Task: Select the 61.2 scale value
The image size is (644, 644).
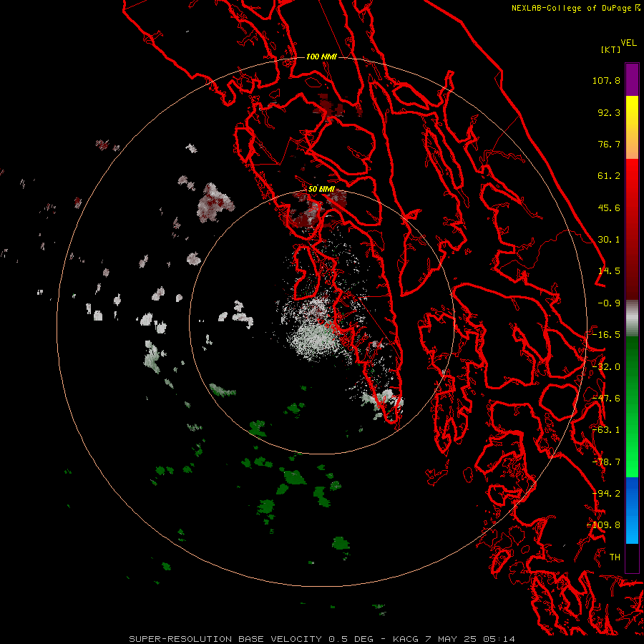Action: pyautogui.click(x=609, y=176)
